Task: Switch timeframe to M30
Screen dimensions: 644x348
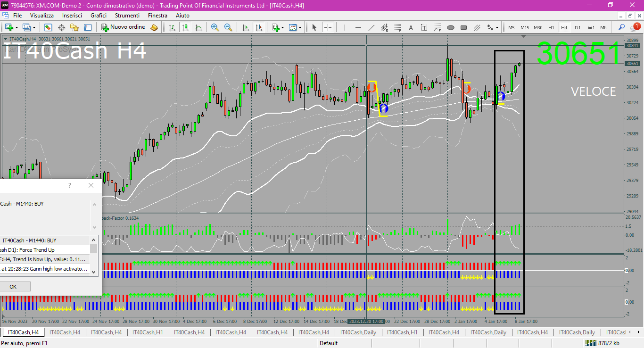Action: pyautogui.click(x=538, y=27)
